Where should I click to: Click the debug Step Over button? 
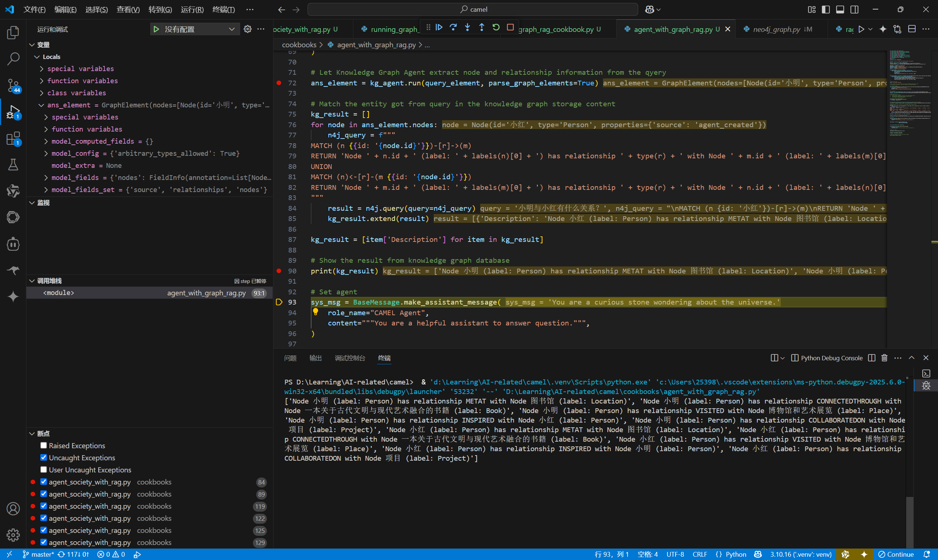click(x=453, y=27)
